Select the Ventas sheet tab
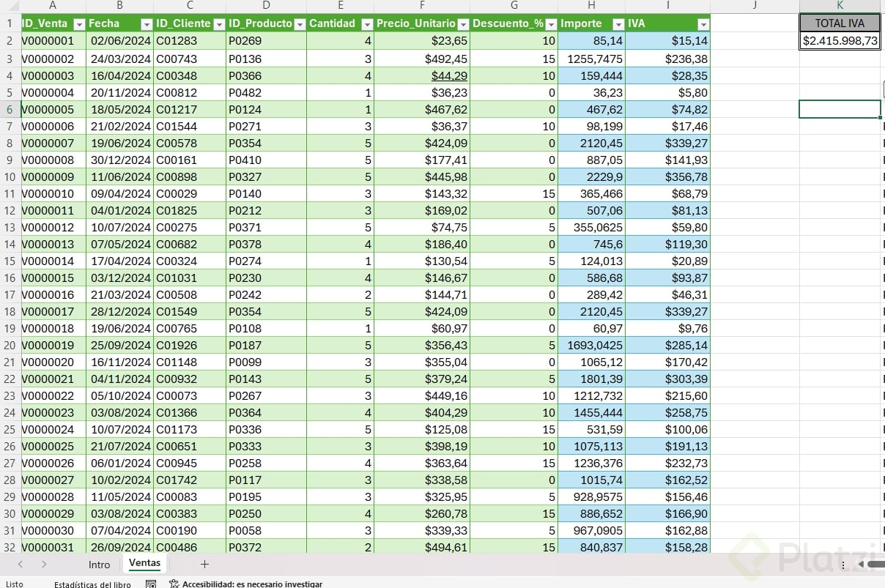885x588 pixels. tap(144, 563)
